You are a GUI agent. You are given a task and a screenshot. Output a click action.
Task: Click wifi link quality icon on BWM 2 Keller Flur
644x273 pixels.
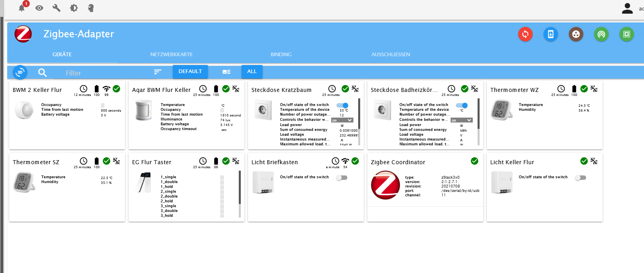(107, 89)
